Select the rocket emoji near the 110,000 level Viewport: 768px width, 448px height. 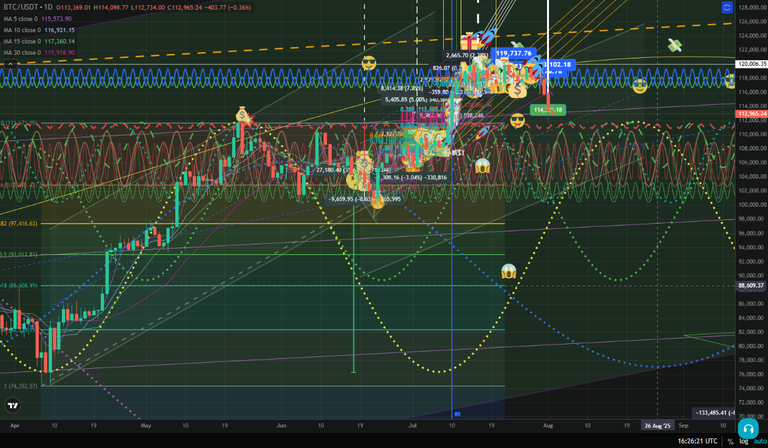482,131
